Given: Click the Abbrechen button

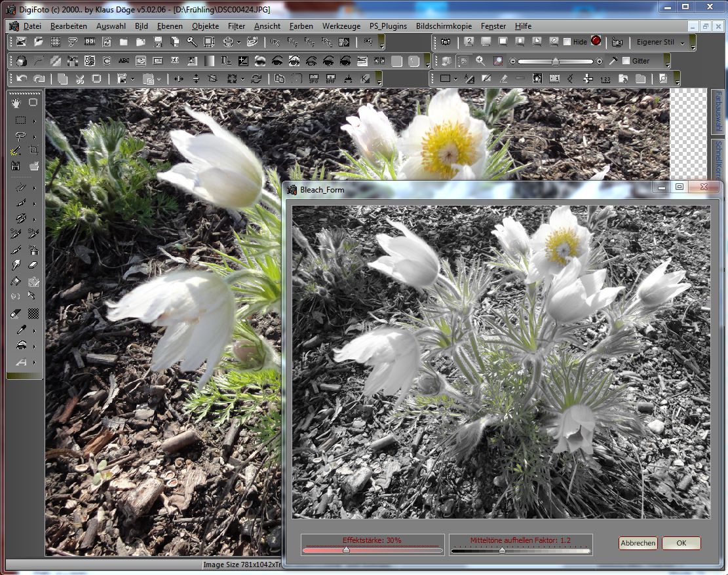Looking at the screenshot, I should (638, 543).
